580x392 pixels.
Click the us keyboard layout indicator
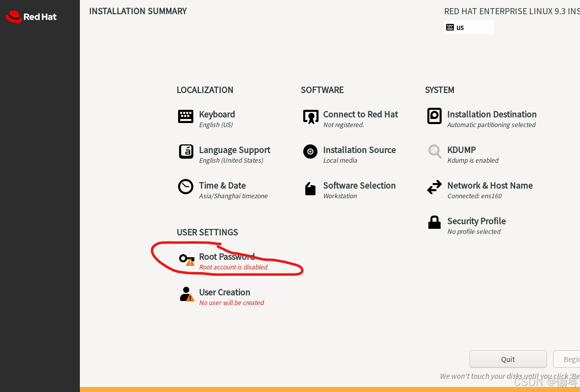(469, 27)
